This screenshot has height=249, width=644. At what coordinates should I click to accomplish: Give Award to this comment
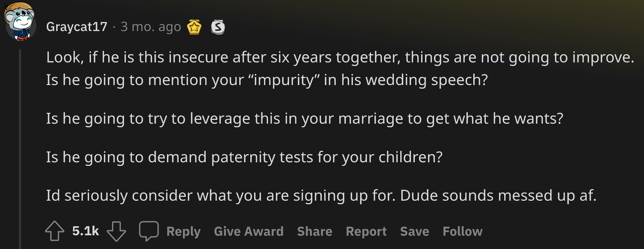click(x=249, y=231)
